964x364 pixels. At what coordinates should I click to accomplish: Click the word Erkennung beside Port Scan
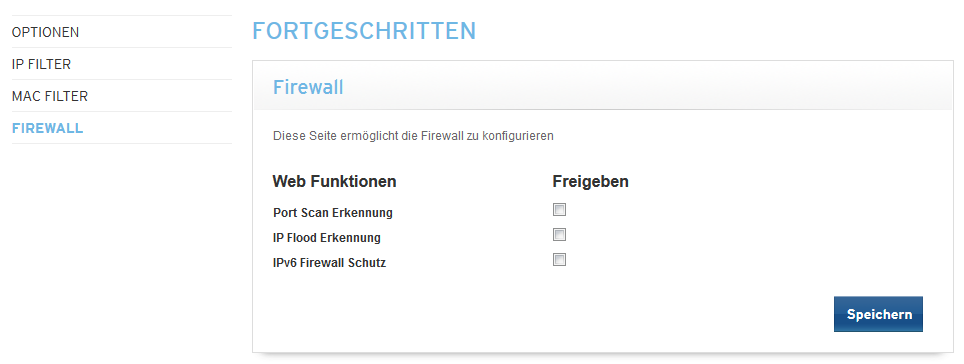pos(362,213)
